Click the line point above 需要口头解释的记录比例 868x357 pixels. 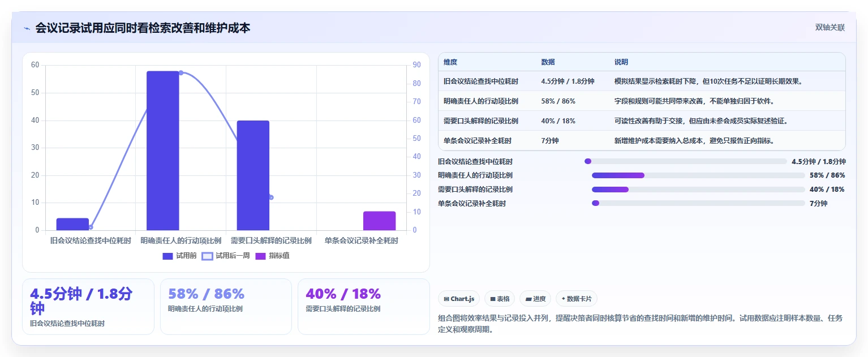coord(271,197)
